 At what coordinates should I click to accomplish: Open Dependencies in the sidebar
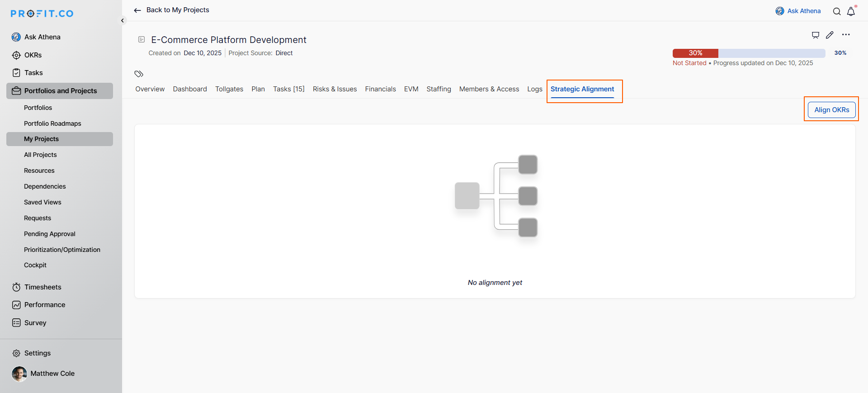click(45, 186)
